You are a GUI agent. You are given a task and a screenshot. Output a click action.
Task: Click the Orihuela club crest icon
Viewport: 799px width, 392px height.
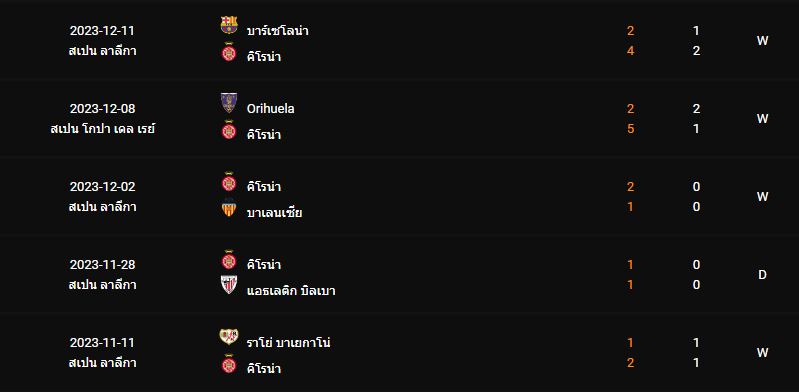229,103
